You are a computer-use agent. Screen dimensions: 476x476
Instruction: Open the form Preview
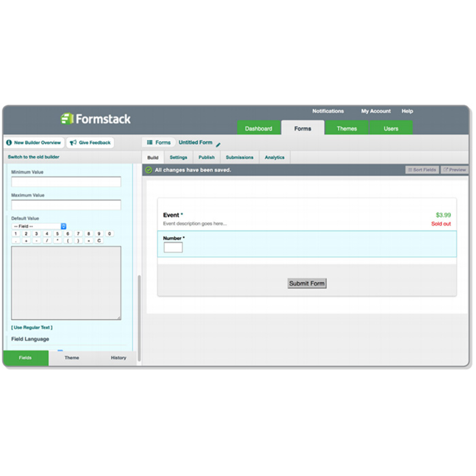(x=454, y=170)
